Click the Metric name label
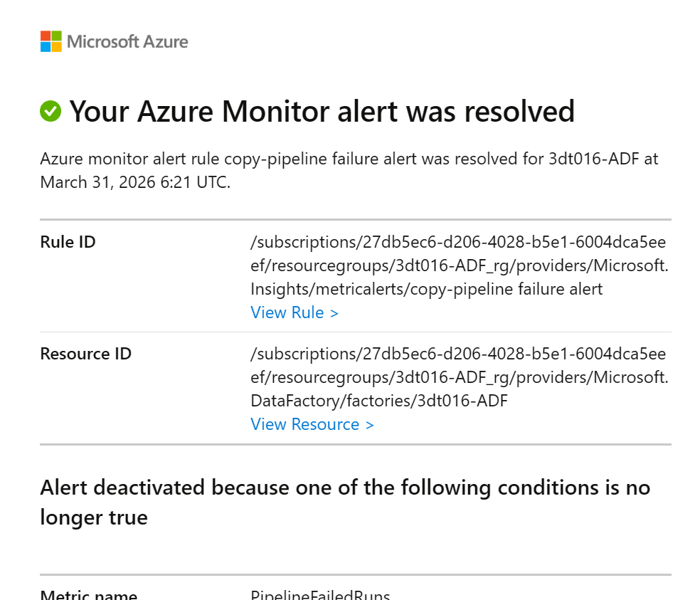The height and width of the screenshot is (600, 700). pos(89,595)
